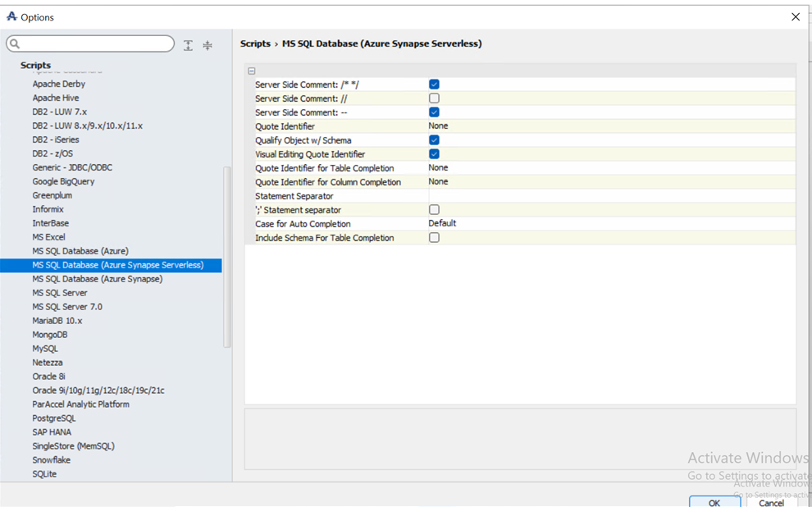Click the OK button
812x507 pixels.
(x=714, y=502)
